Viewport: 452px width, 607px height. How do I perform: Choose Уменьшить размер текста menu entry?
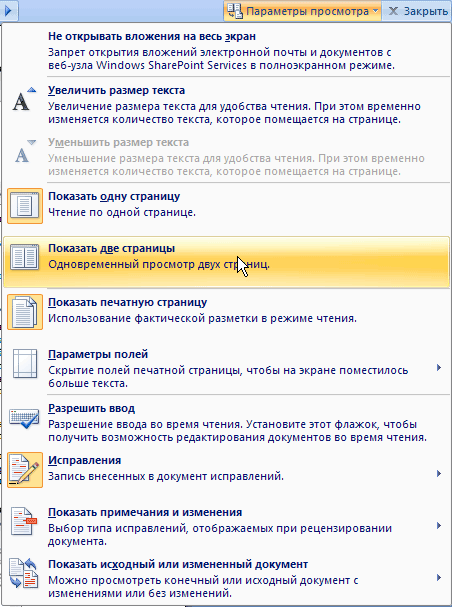(x=226, y=157)
